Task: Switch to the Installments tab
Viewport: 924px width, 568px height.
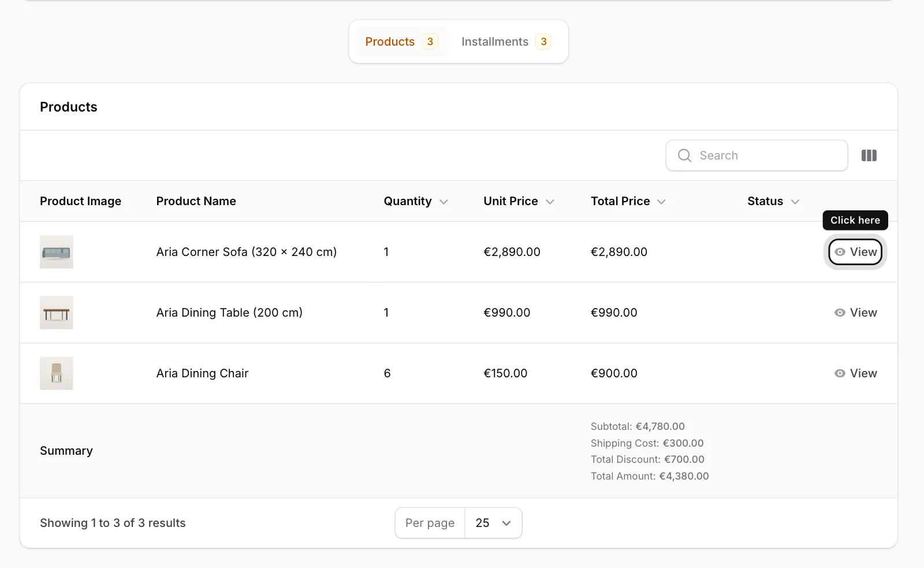Action: 506,42
